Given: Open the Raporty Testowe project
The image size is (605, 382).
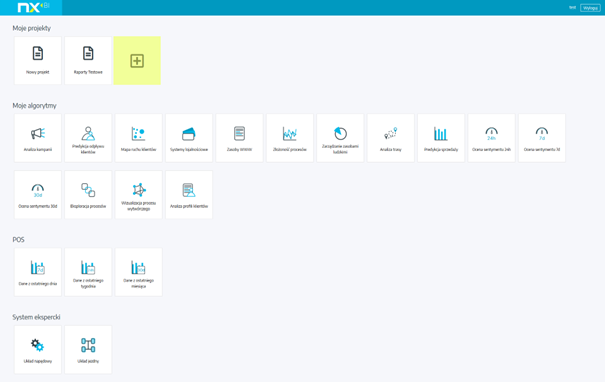Looking at the screenshot, I should [88, 61].
